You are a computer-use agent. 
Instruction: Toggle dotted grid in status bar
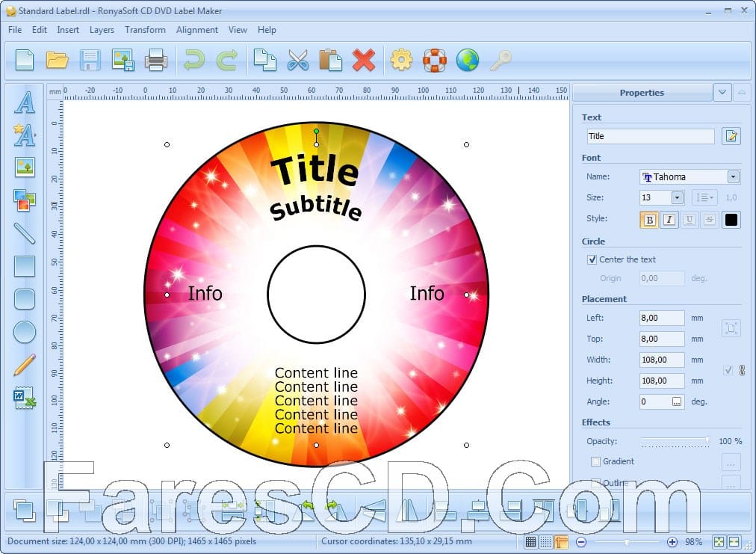[x=545, y=542]
